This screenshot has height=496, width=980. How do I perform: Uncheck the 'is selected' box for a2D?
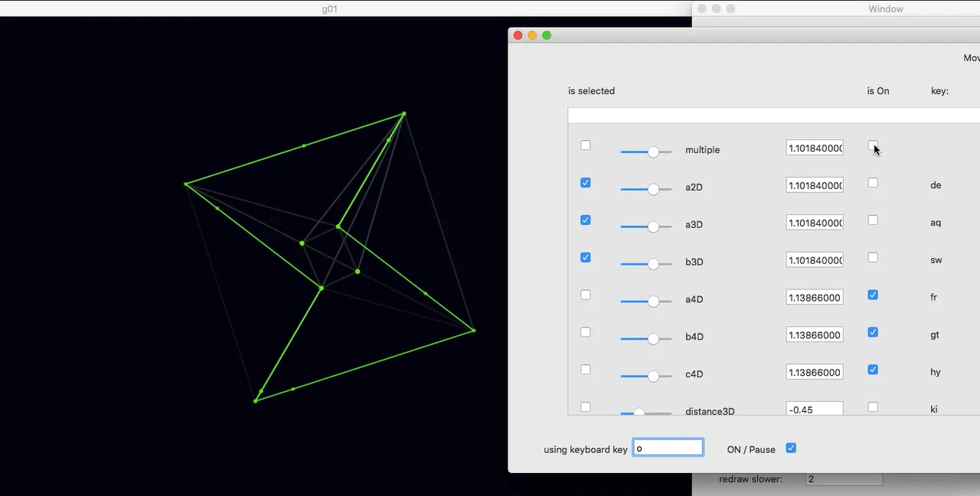(x=586, y=183)
